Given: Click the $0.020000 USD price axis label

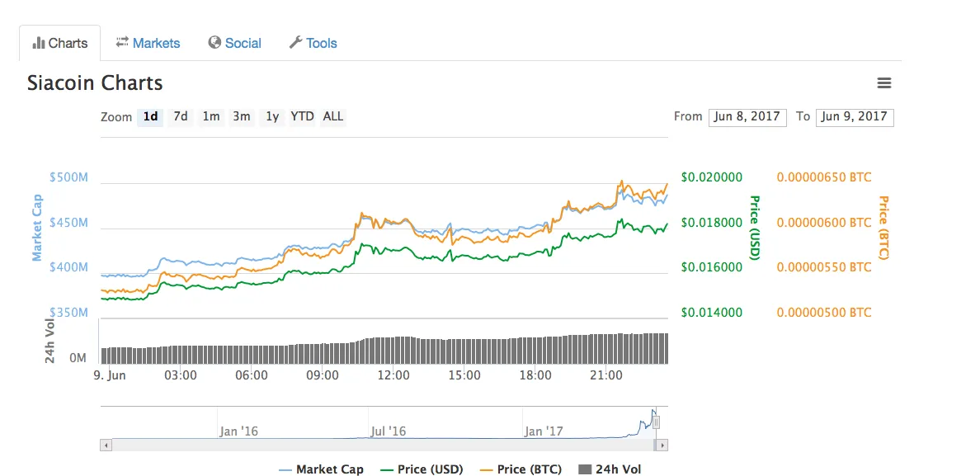Looking at the screenshot, I should tap(711, 177).
